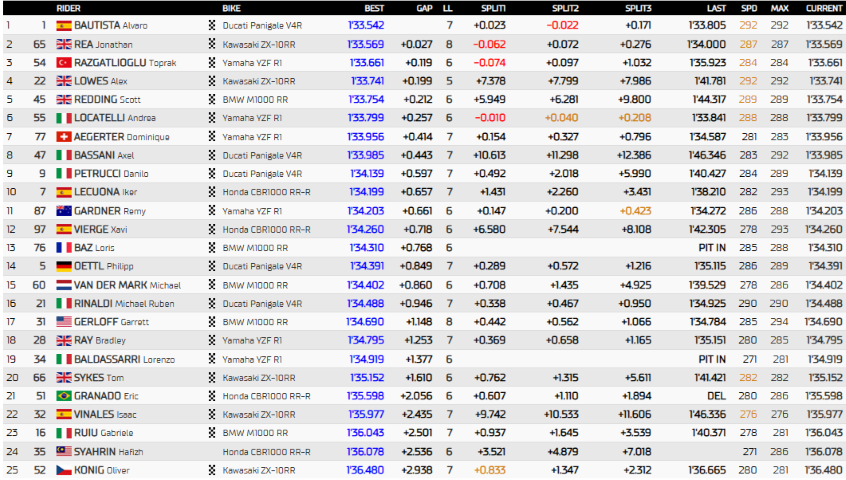Click the Malaysian flag beside SYAHRIN
This screenshot has height=480, width=846.
tap(64, 451)
